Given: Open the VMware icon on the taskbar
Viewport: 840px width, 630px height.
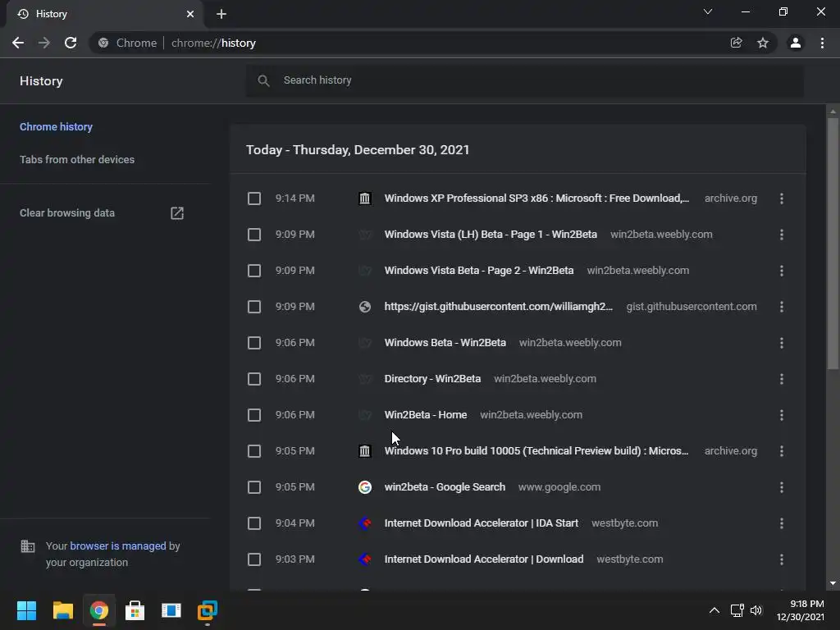Looking at the screenshot, I should coord(208,610).
